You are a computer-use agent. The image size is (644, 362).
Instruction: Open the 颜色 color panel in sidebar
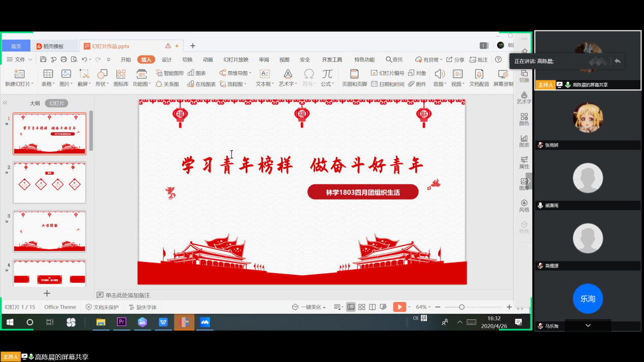pos(524,119)
